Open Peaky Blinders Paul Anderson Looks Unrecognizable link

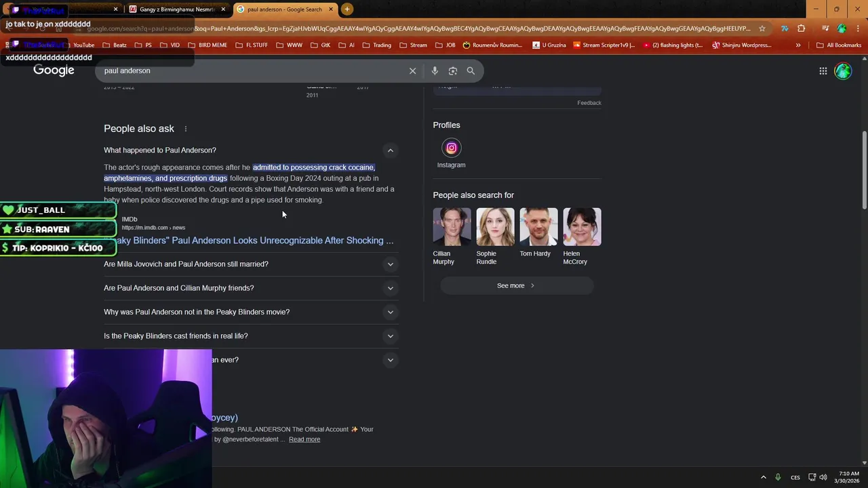(x=249, y=241)
